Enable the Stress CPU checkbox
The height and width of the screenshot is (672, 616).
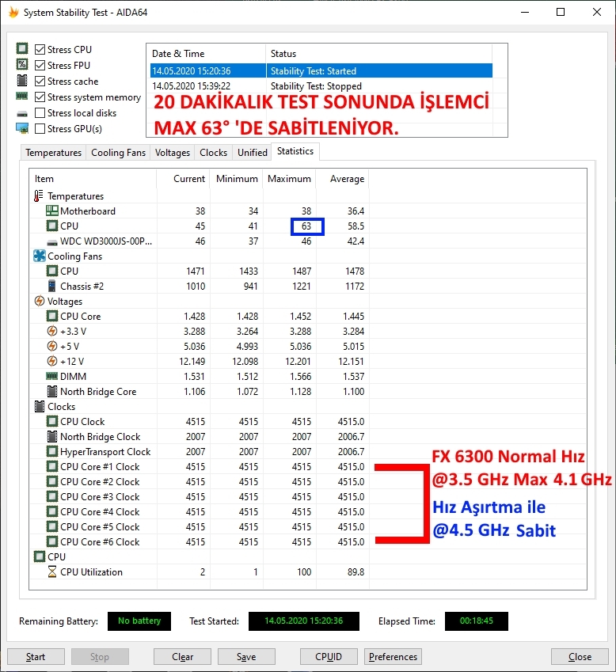(40, 50)
